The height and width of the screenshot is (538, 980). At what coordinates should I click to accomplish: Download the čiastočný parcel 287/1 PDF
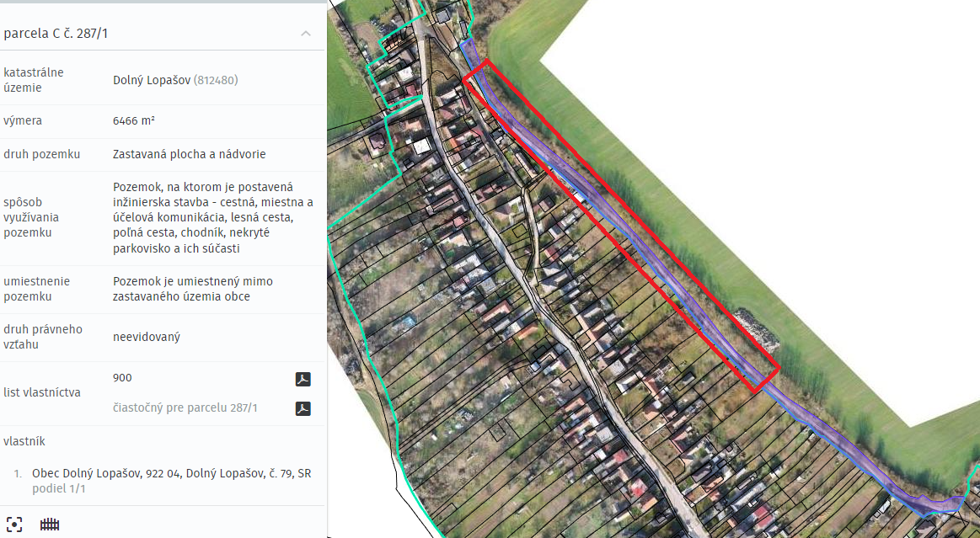(x=303, y=408)
